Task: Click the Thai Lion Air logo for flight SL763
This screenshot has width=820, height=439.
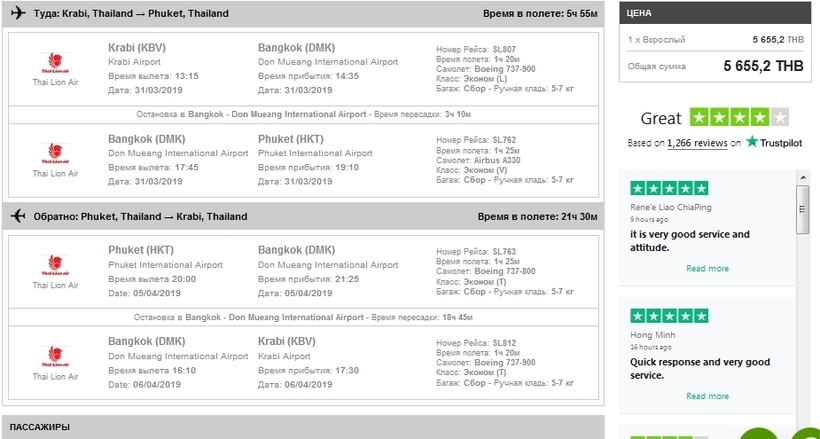Action: click(55, 266)
